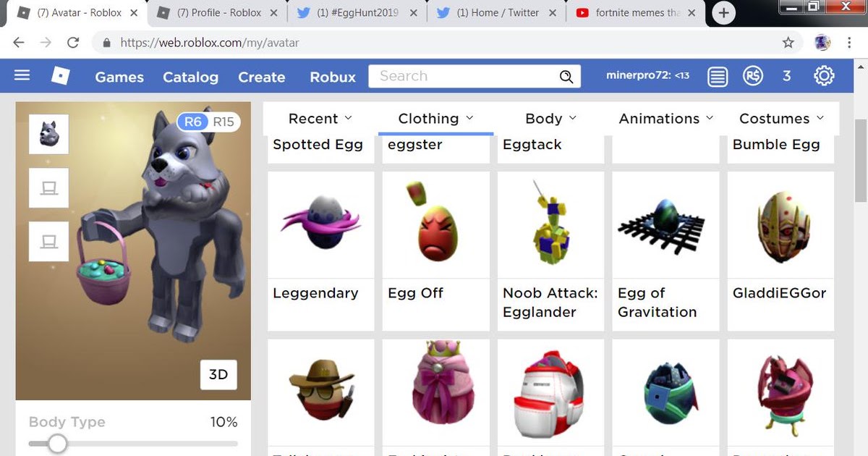Open the Catalog link

[x=190, y=77]
